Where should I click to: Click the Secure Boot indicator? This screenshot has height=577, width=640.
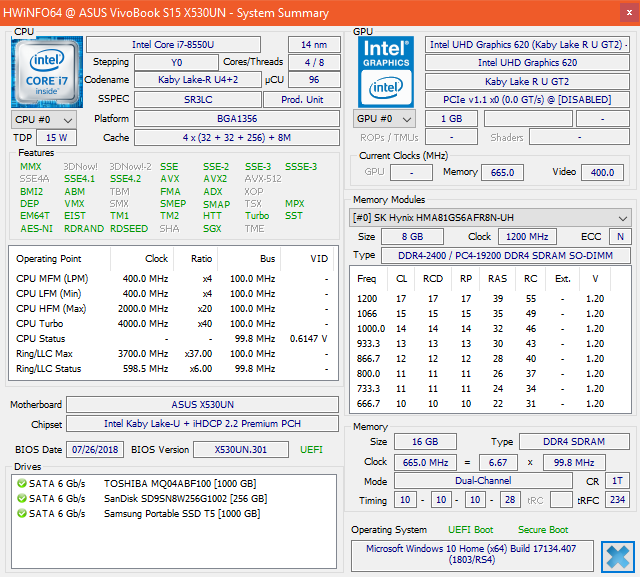tap(542, 530)
